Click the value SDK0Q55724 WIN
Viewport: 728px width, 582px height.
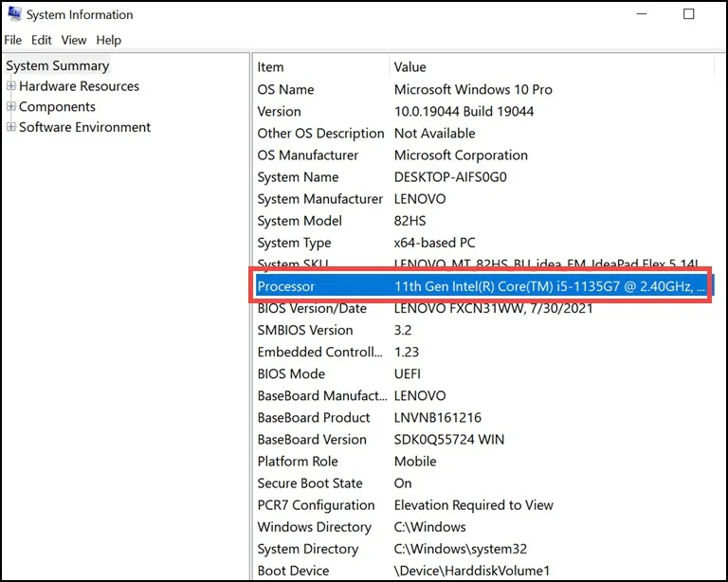coord(449,439)
